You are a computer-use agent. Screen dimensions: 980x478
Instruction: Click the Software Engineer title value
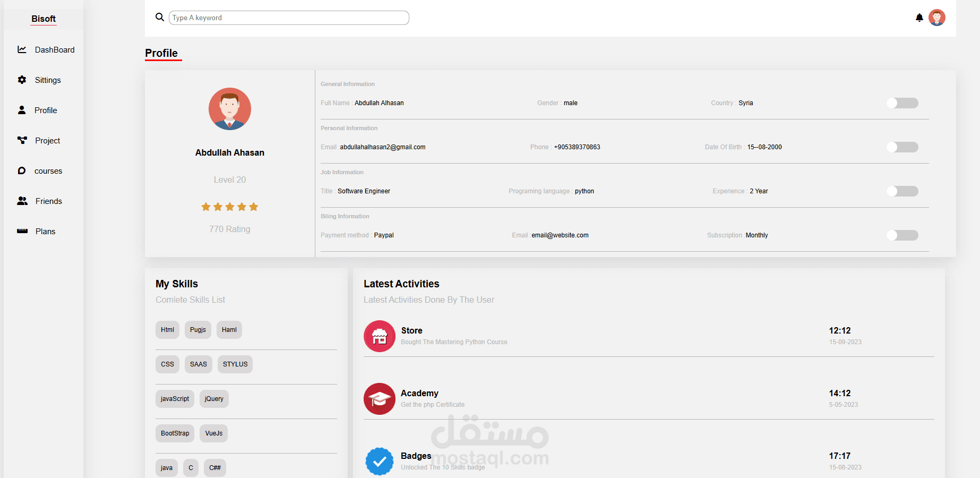[364, 191]
